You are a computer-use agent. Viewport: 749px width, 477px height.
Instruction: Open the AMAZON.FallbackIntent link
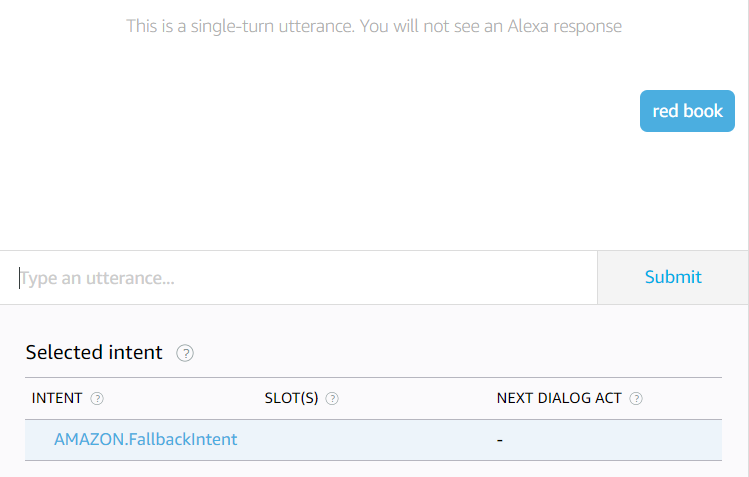coord(145,439)
